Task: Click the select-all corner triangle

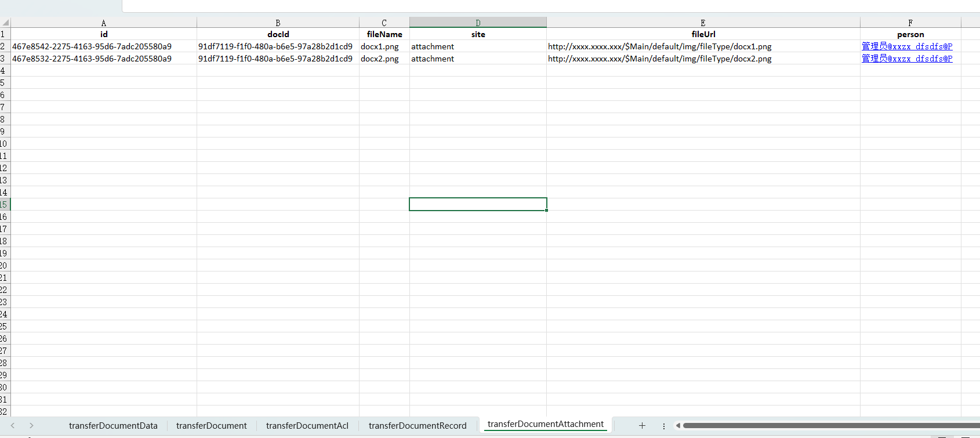Action: (x=5, y=23)
